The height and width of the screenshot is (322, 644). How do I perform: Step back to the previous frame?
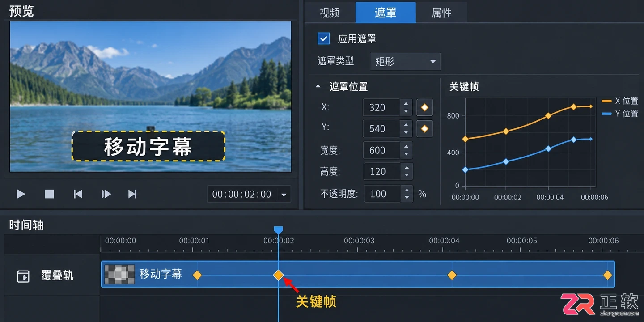[78, 194]
